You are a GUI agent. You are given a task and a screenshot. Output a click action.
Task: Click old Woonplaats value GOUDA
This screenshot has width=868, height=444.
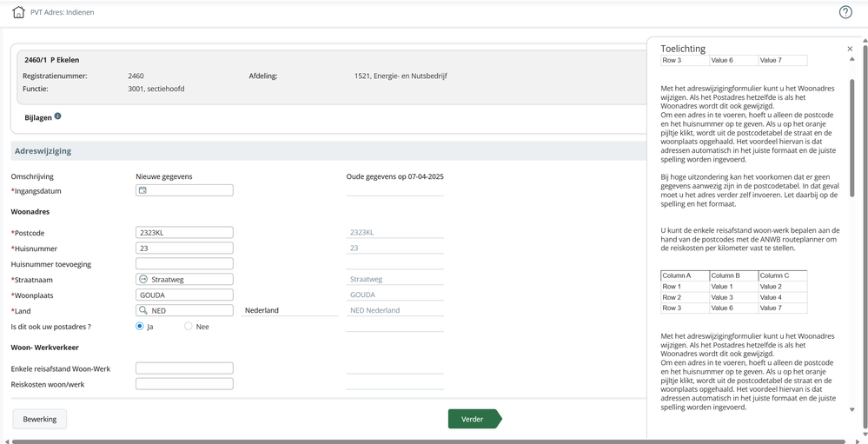[362, 295]
